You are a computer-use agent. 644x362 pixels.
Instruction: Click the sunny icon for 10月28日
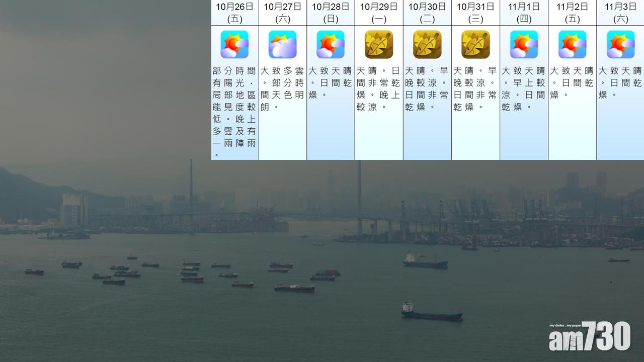(331, 45)
